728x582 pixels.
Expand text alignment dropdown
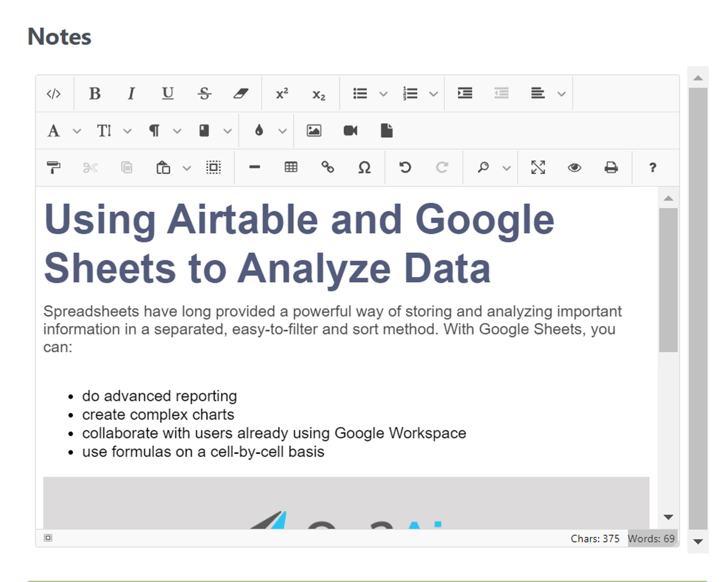[x=562, y=94]
